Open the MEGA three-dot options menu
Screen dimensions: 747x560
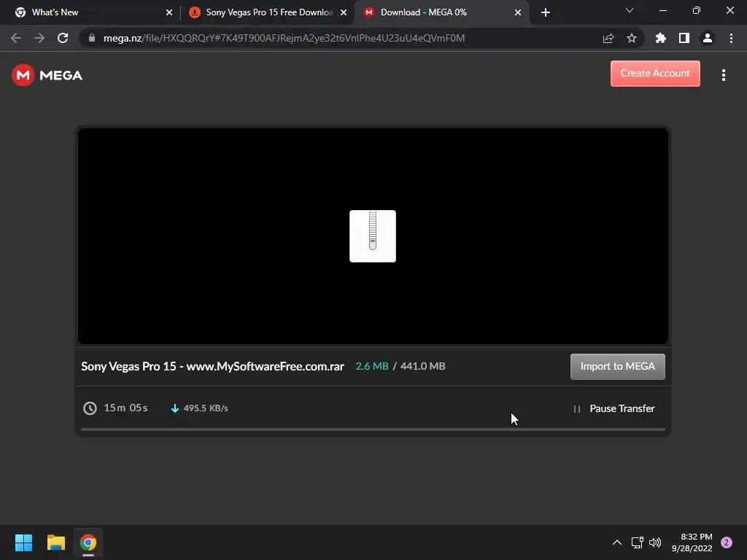point(723,75)
